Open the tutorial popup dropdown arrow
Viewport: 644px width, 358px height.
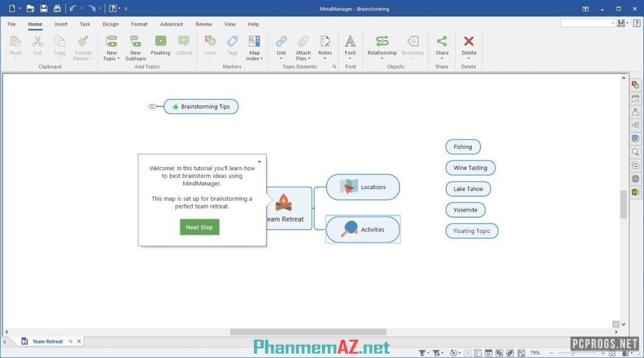[x=260, y=161]
